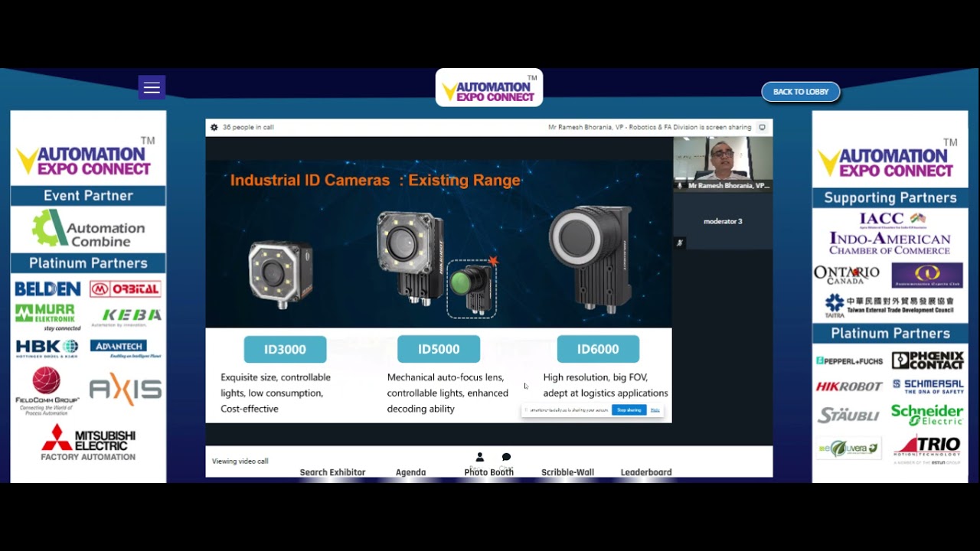
Task: Open the Leaderboard tab
Action: pos(646,472)
